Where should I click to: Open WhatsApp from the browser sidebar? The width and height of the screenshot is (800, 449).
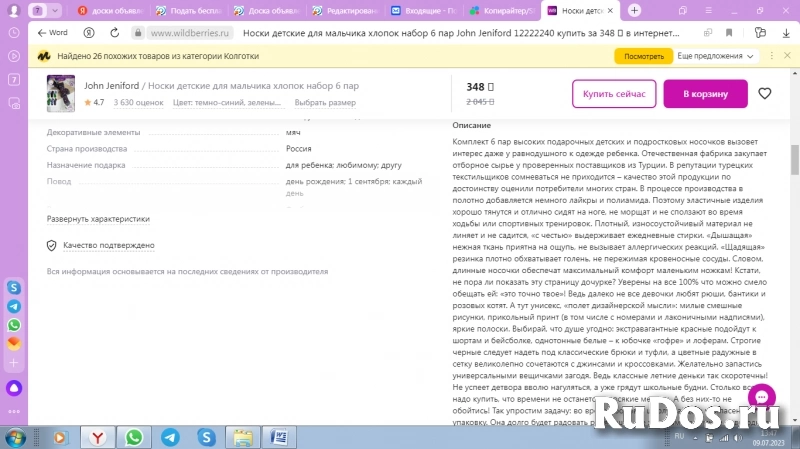coord(14,325)
